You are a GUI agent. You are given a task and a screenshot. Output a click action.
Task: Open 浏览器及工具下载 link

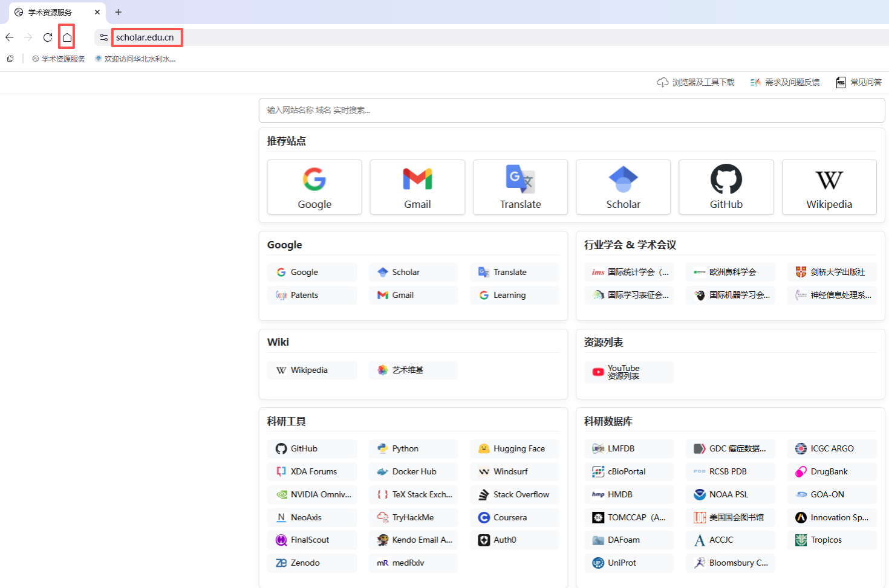pyautogui.click(x=695, y=82)
